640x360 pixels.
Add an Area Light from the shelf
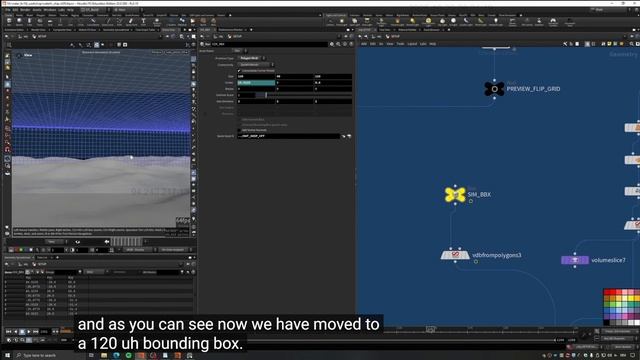coord(367,22)
